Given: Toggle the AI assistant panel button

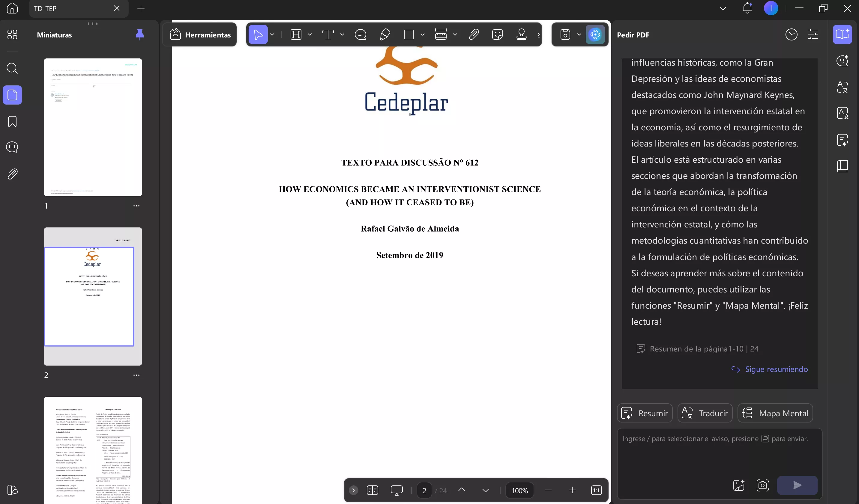Looking at the screenshot, I should click(595, 34).
